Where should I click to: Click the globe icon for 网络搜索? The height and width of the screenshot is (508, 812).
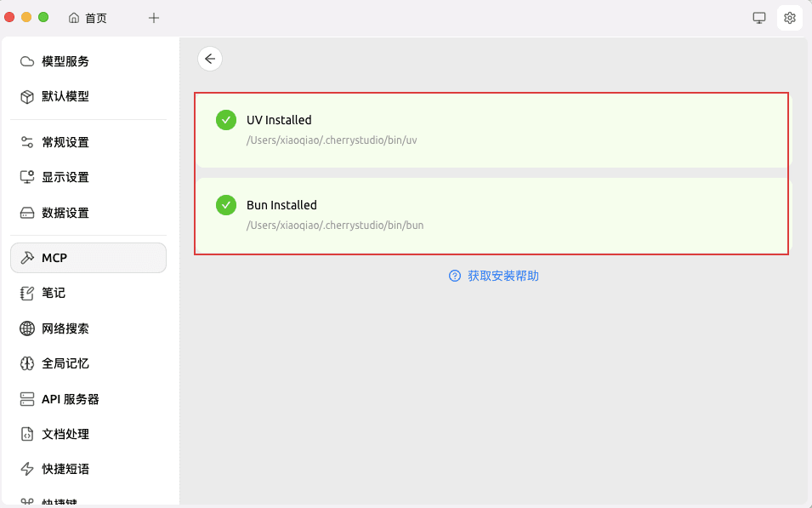tap(27, 328)
